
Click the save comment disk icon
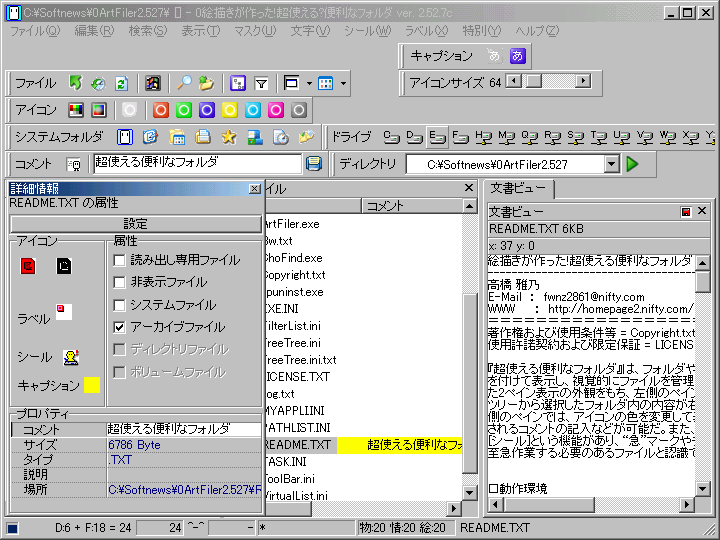314,163
